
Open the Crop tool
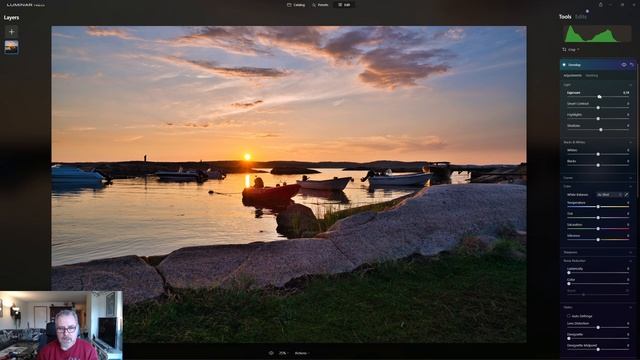(x=571, y=50)
